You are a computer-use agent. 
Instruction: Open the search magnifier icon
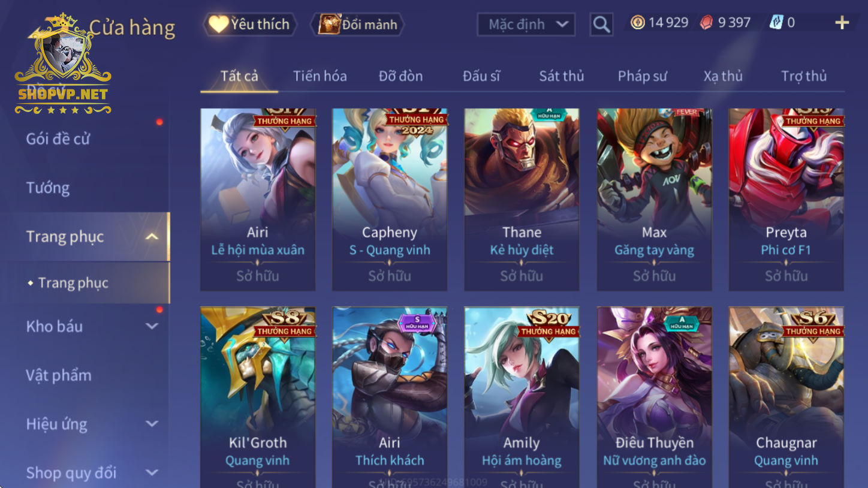tap(601, 25)
